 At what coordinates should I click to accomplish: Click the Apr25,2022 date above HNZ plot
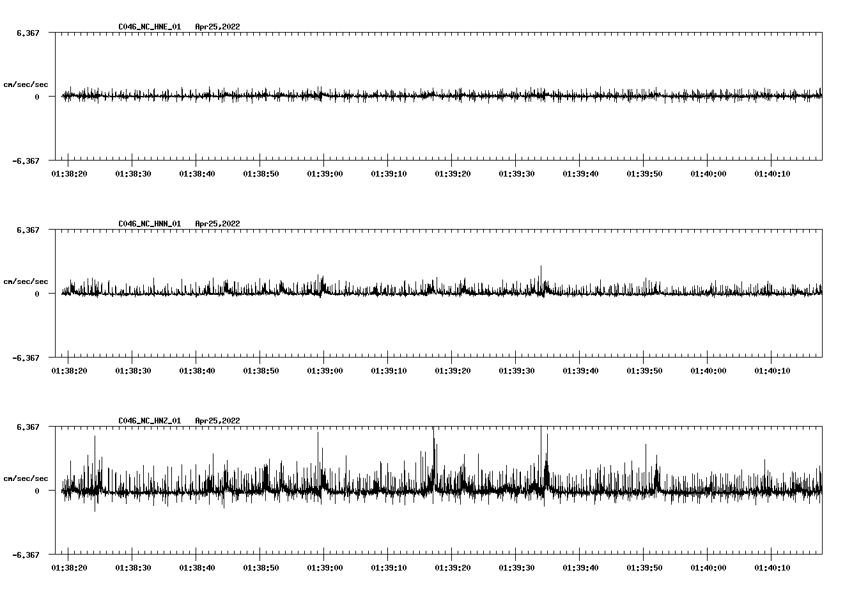click(217, 421)
